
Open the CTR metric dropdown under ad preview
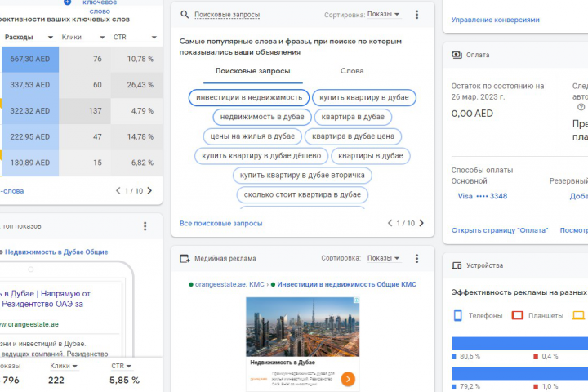pyautogui.click(x=121, y=366)
